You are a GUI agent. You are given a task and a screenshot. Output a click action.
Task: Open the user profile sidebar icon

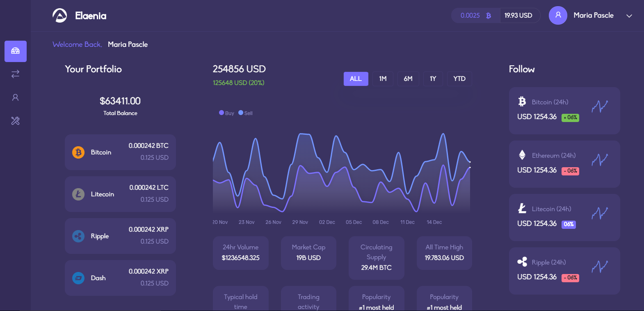click(16, 97)
